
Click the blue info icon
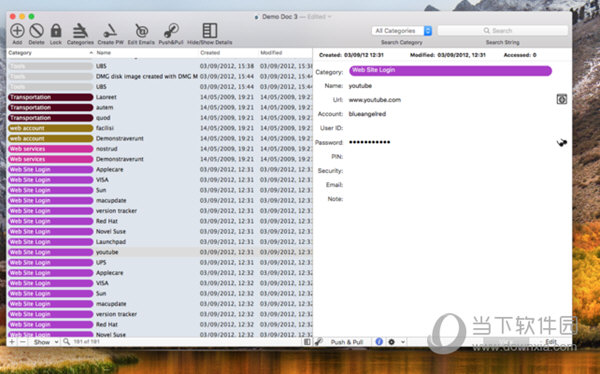point(379,341)
